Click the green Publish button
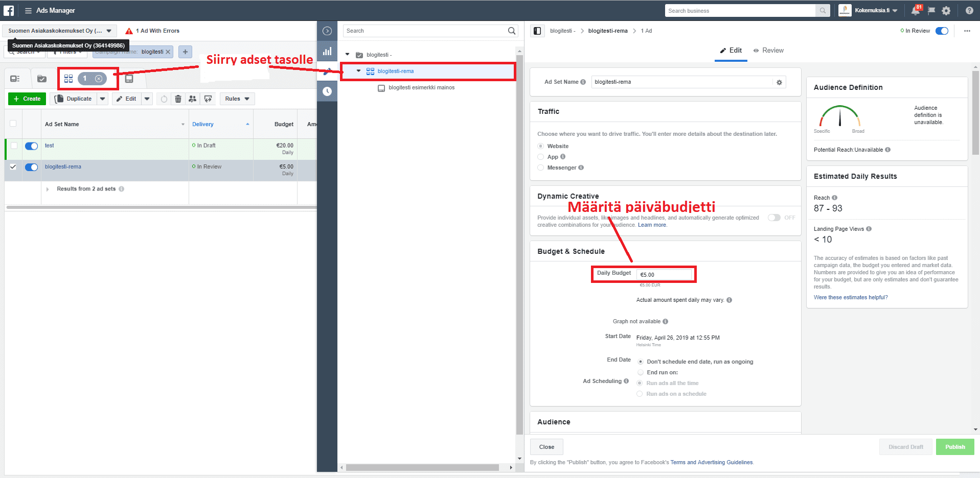This screenshot has height=478, width=980. point(955,447)
